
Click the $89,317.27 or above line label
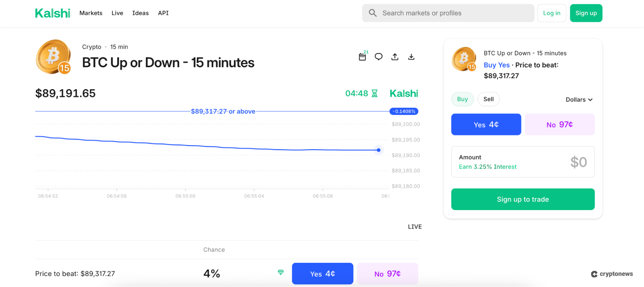click(x=223, y=111)
